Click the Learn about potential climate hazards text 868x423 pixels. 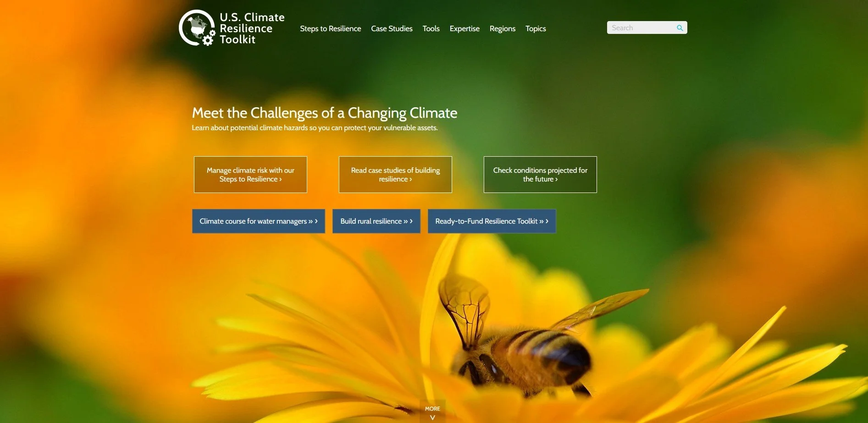click(x=315, y=128)
